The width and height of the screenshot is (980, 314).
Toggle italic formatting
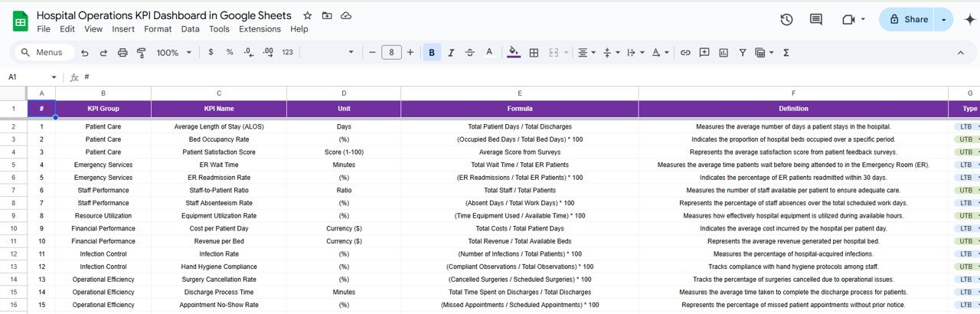tap(451, 53)
